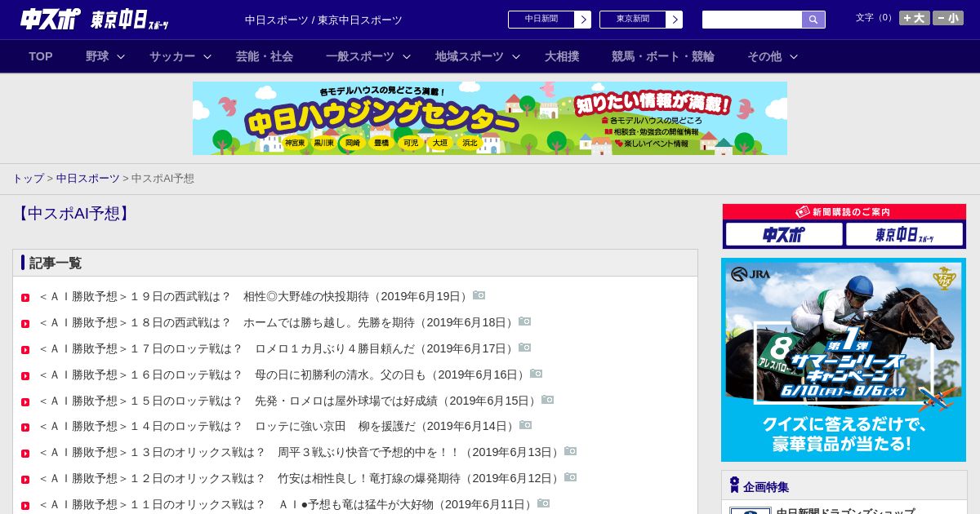Screen dimensions: 980x514
Task: Open the 競馬・ボート・競輪 menu item
Action: click(x=663, y=56)
